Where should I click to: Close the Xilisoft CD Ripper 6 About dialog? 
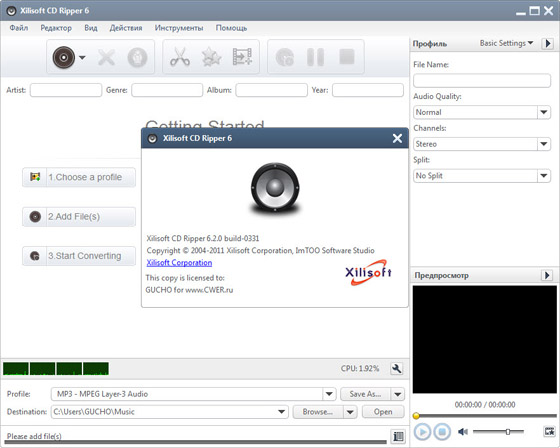click(397, 138)
